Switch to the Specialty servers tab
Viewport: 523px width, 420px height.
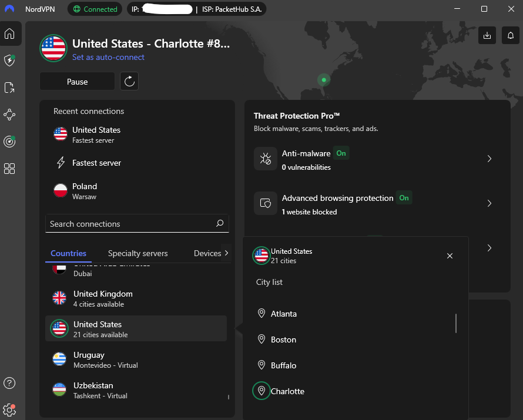[x=138, y=253]
